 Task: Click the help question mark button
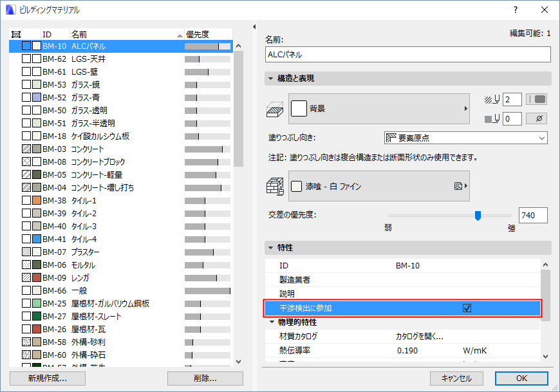(516, 10)
